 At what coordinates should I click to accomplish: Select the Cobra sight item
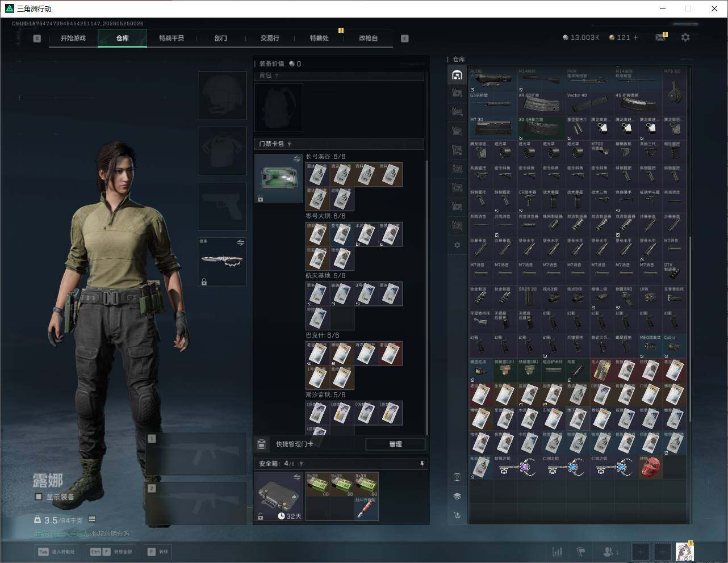[x=675, y=346]
